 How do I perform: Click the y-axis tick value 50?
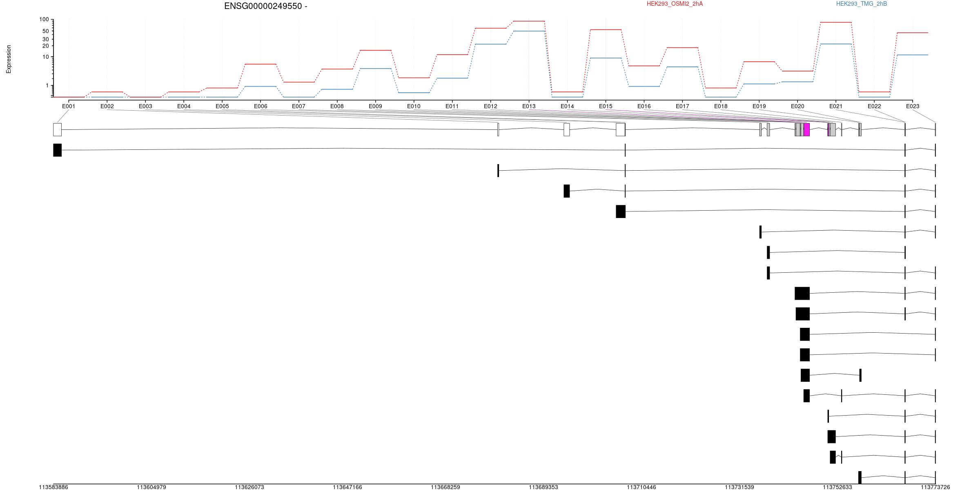click(46, 31)
